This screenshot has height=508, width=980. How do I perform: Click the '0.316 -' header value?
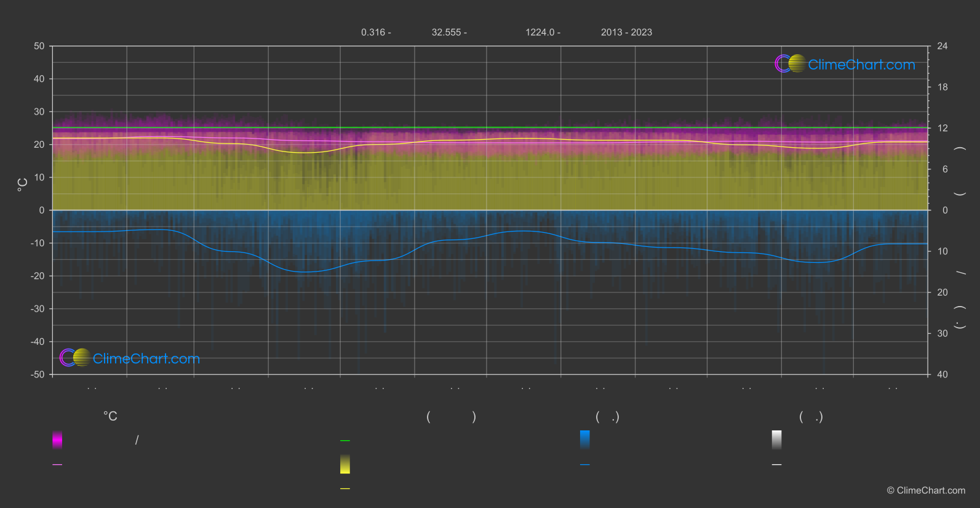pyautogui.click(x=376, y=32)
